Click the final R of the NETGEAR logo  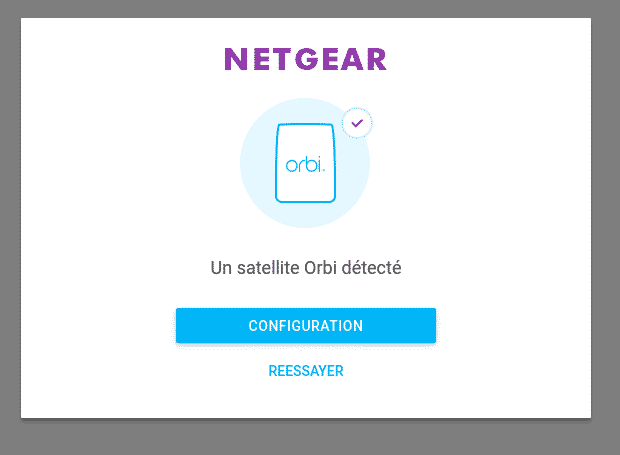coord(376,59)
